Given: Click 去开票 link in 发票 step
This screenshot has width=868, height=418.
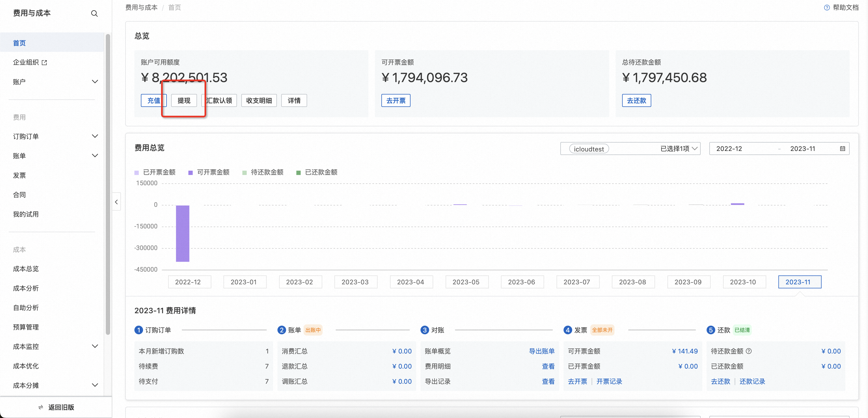Looking at the screenshot, I should click(x=577, y=381).
